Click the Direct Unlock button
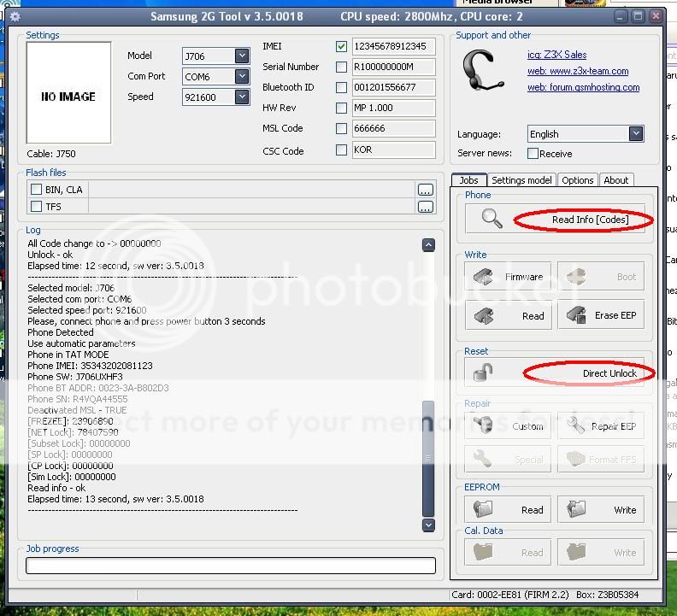Image resolution: width=677 pixels, height=616 pixels. 556,373
